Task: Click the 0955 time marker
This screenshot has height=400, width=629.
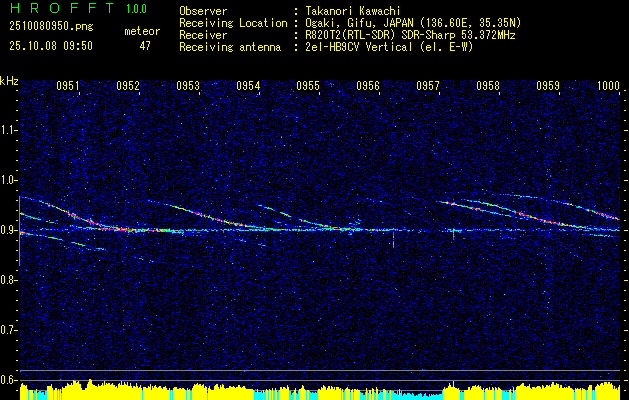Action: point(308,85)
